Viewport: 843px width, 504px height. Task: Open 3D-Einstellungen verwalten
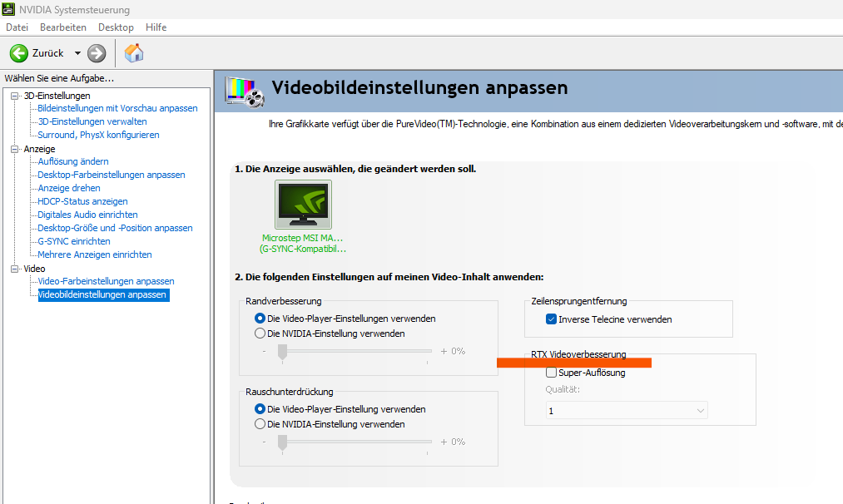[x=92, y=122]
